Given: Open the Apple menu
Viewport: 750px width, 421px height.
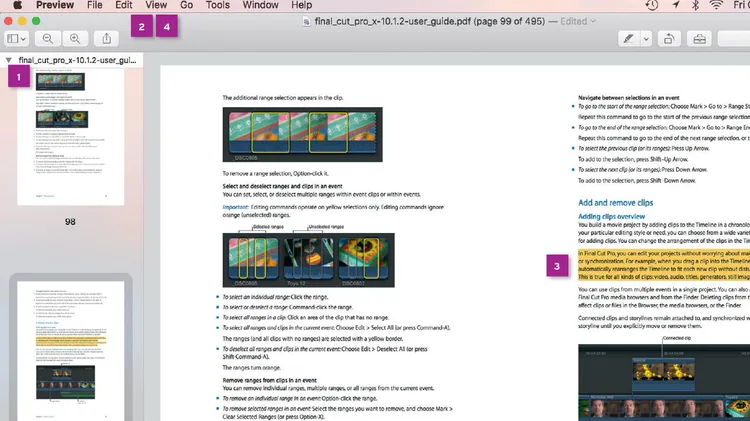Looking at the screenshot, I should [17, 5].
